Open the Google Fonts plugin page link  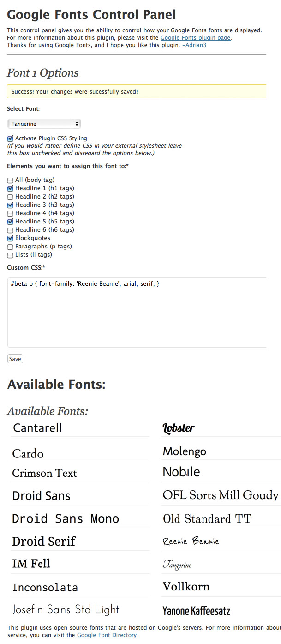pos(196,38)
